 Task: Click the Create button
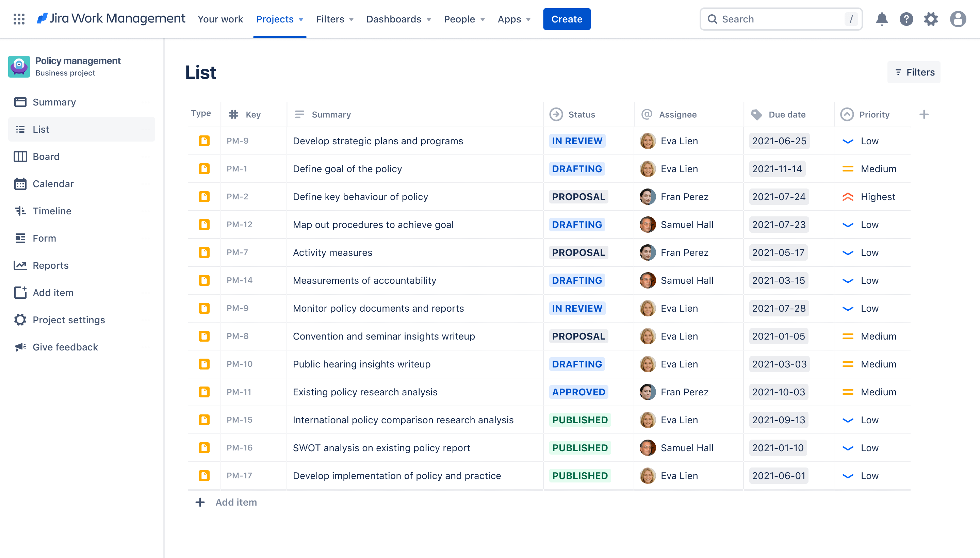coord(567,19)
